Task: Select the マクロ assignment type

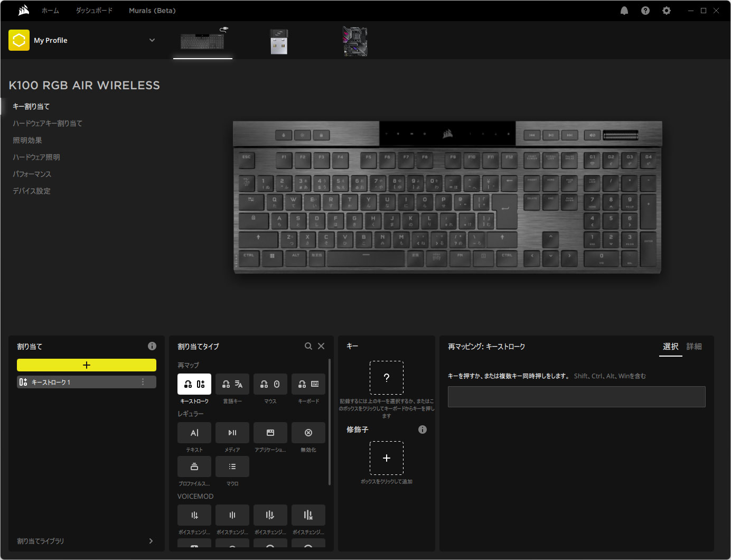Action: [232, 466]
